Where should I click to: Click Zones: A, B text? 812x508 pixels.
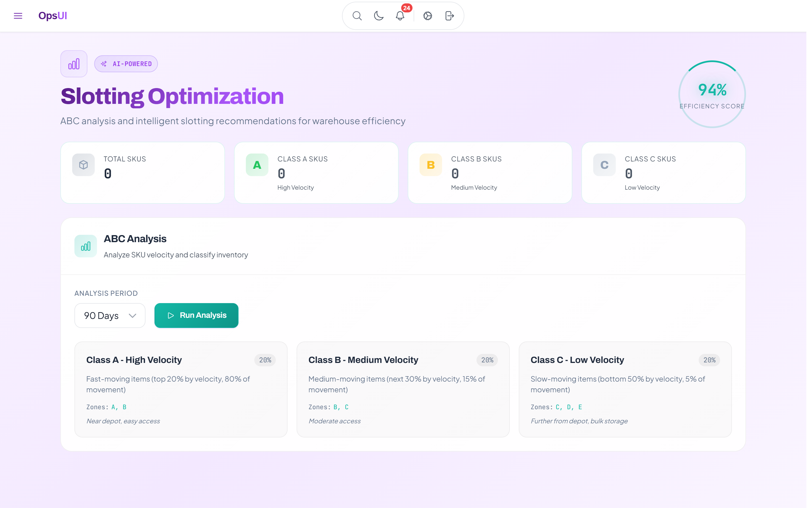[x=106, y=407]
